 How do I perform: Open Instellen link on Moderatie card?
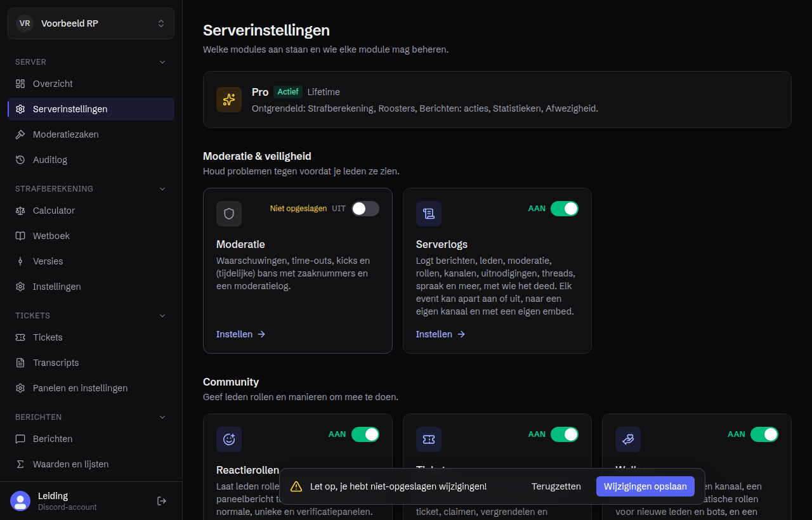tap(241, 334)
